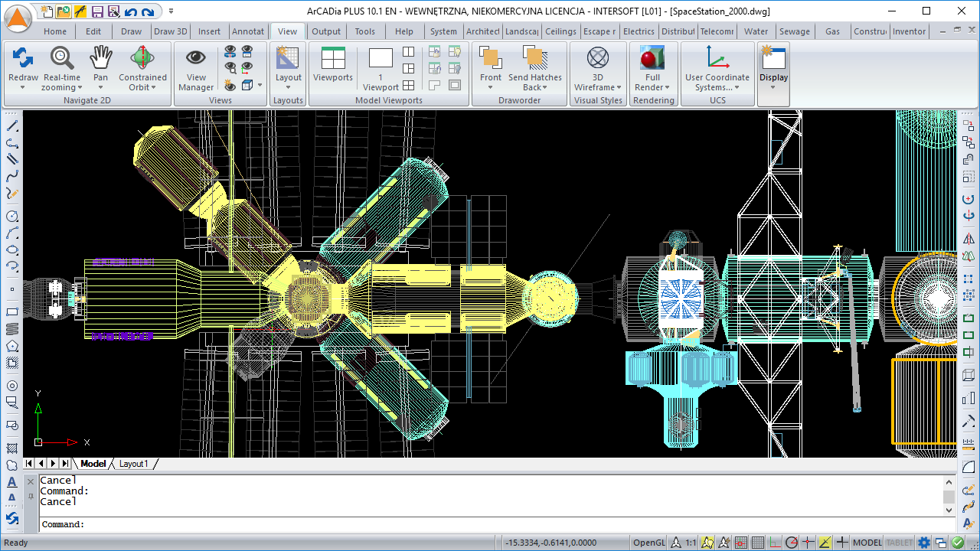Open the View Manager eye icon
Screen dimensions: 980x551
[x=196, y=58]
